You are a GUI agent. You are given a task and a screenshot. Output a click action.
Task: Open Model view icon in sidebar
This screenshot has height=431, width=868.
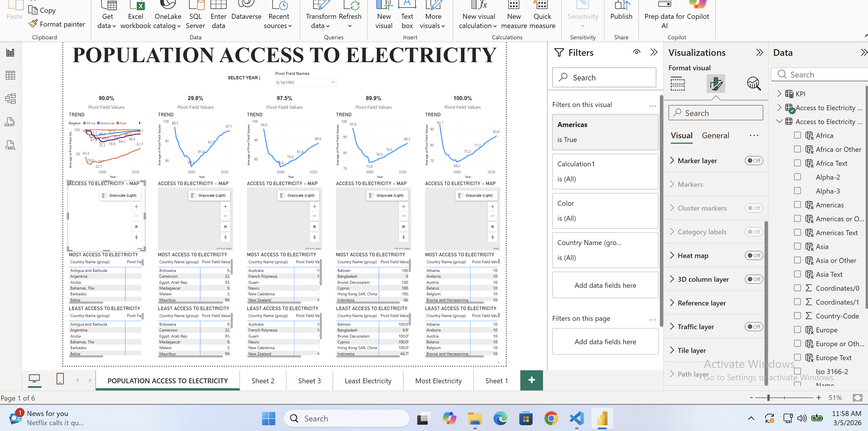click(x=10, y=98)
